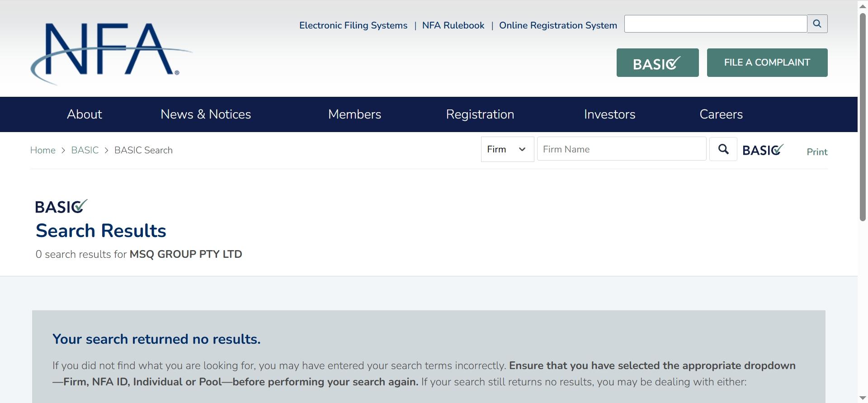The image size is (868, 403).
Task: Open the Firm search type dropdown
Action: click(x=507, y=149)
